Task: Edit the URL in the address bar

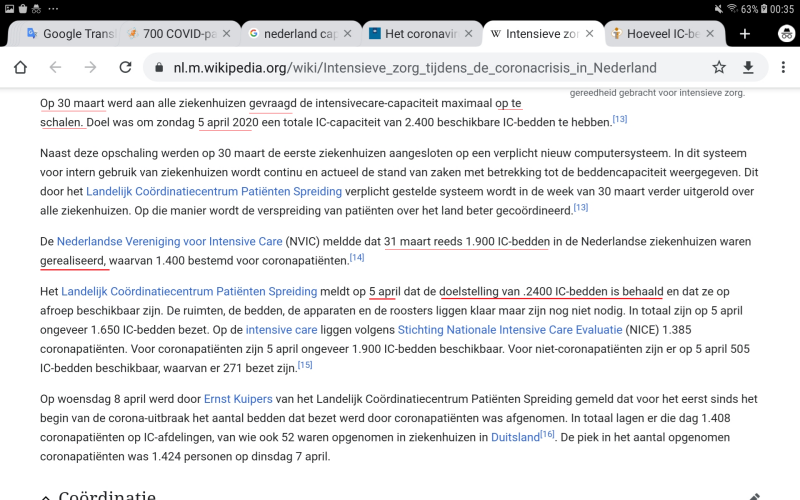Action: [415, 68]
